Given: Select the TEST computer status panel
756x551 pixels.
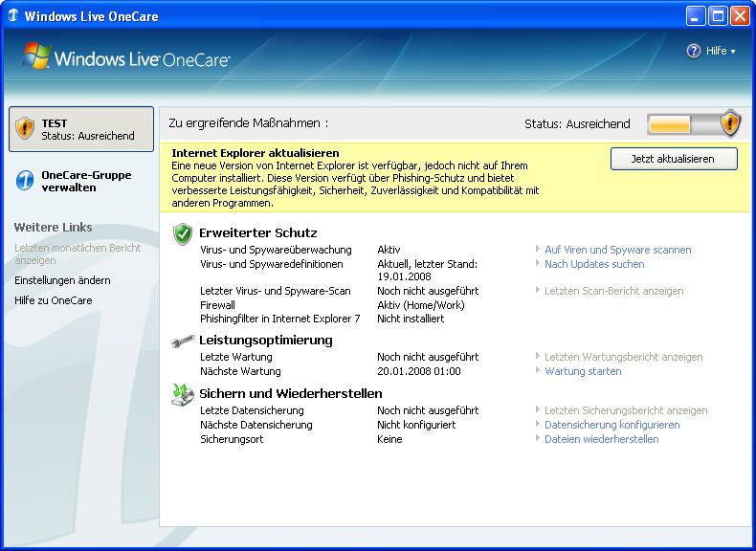Looking at the screenshot, I should 81,129.
